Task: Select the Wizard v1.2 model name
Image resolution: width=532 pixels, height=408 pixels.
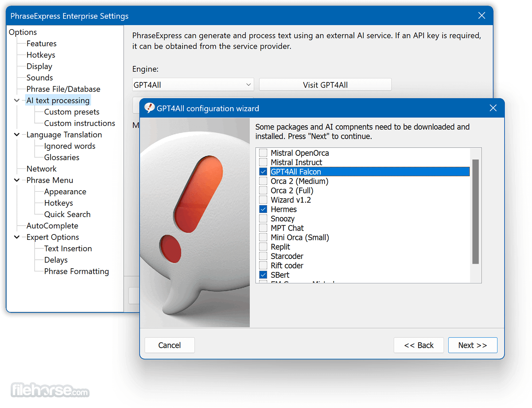Action: coord(291,200)
